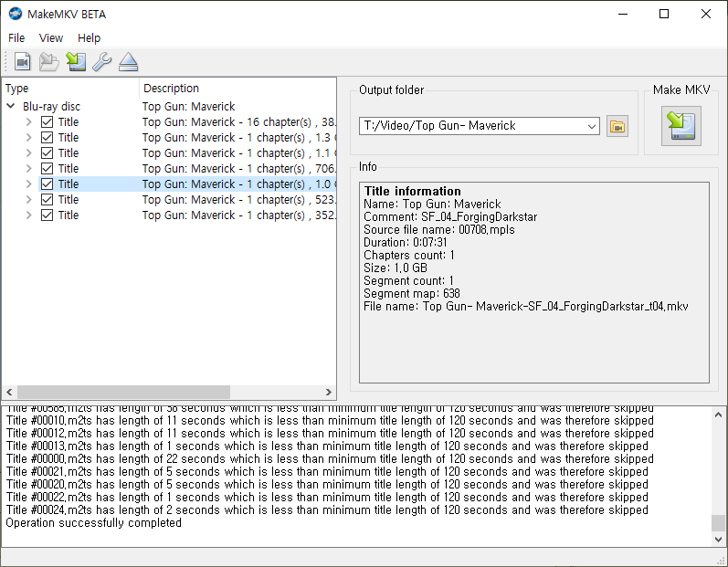
Task: Browse for output folder with folder icon
Action: coord(617,126)
